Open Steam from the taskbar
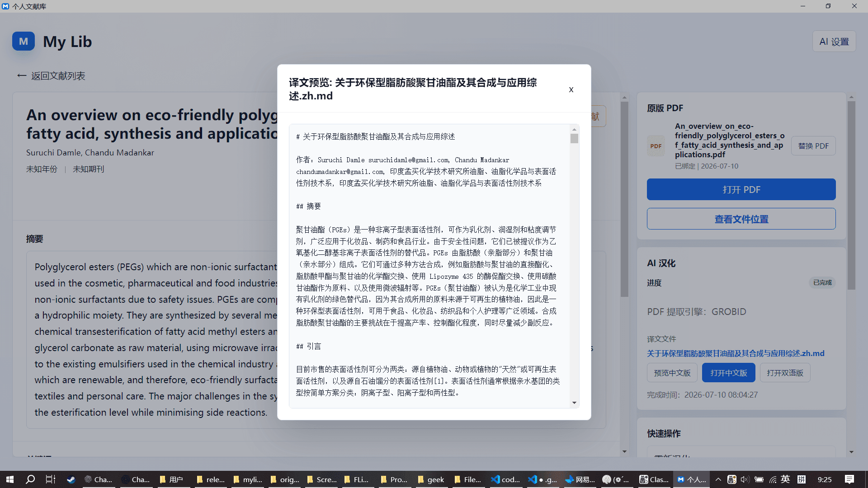 (x=71, y=479)
